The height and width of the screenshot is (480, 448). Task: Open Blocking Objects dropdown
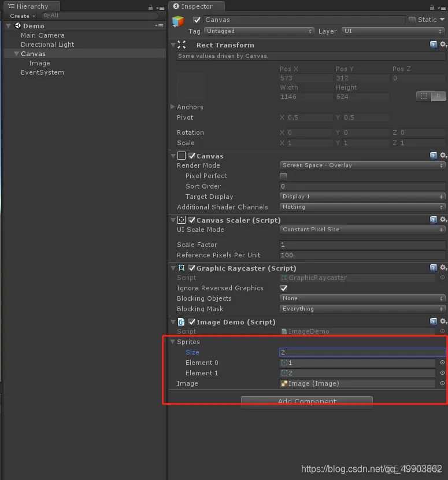pyautogui.click(x=362, y=298)
